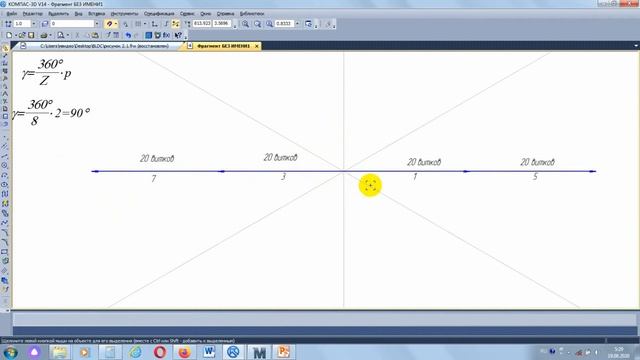Select the '20 витков' label above segment 3

click(x=280, y=157)
